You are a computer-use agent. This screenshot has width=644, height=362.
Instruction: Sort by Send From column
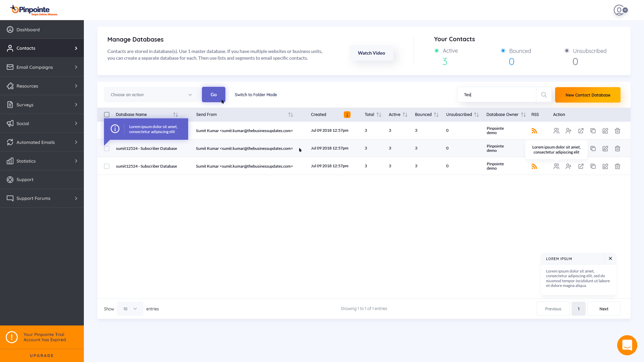(290, 115)
